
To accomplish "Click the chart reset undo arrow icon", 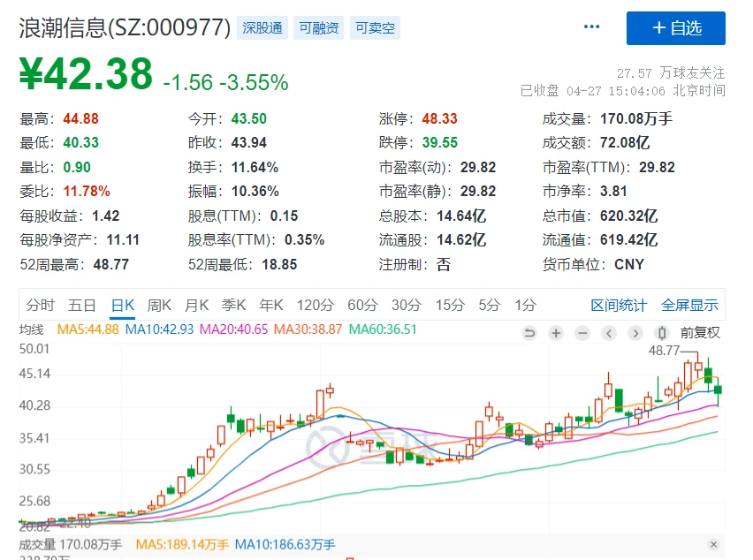I will coord(529,333).
